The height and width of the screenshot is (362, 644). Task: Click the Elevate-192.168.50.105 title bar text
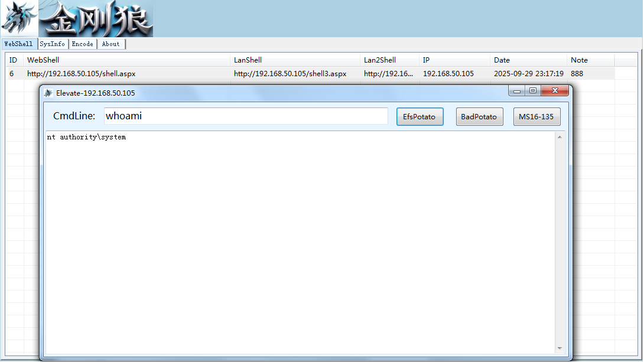(95, 93)
